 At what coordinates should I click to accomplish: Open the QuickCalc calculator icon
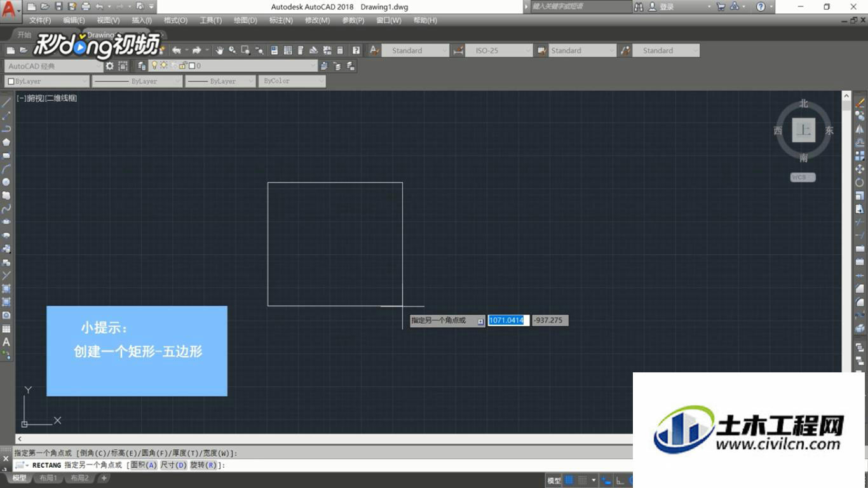pyautogui.click(x=341, y=50)
